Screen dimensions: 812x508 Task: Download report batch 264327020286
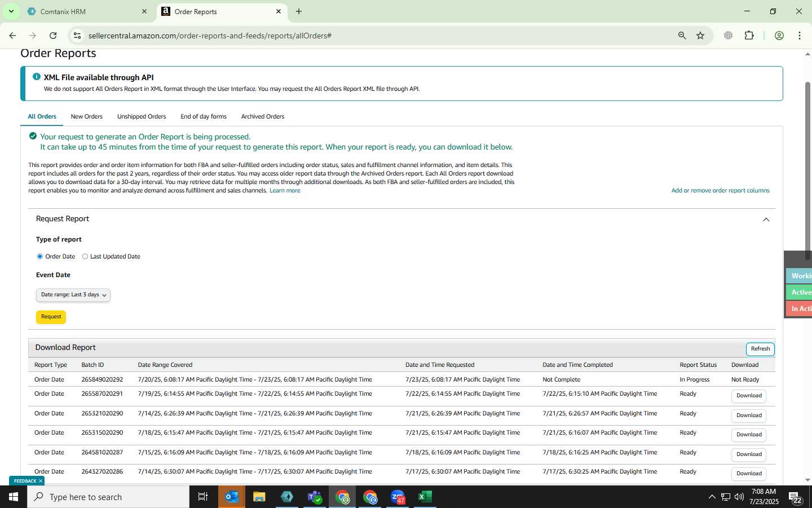click(x=749, y=474)
